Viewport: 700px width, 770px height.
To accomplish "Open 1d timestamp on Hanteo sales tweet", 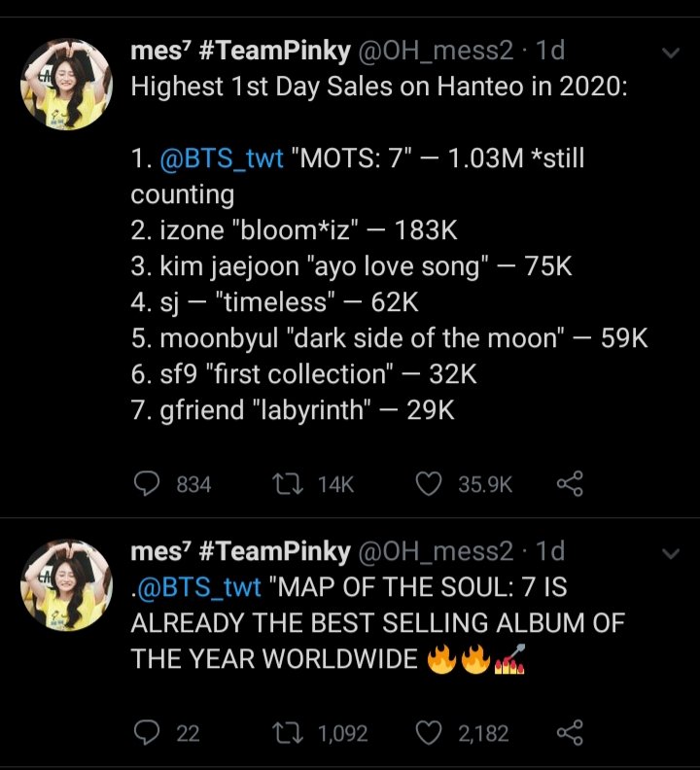I will pos(550,51).
